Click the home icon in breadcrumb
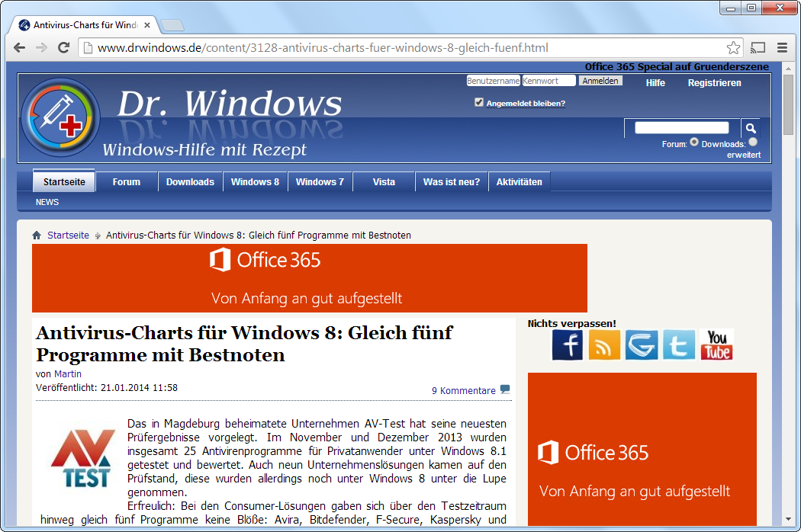The height and width of the screenshot is (532, 801). click(x=37, y=236)
